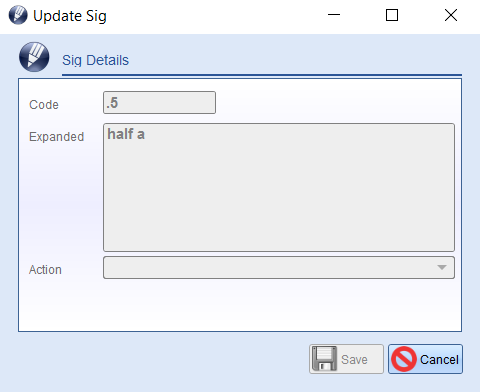The width and height of the screenshot is (480, 392).
Task: Maximize the Update Sig window
Action: tap(392, 15)
